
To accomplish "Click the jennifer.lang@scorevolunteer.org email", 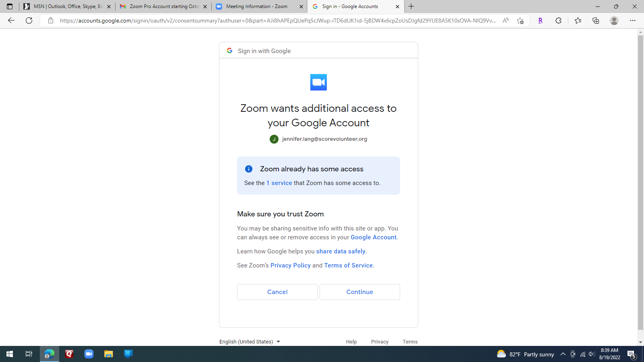I will tap(325, 139).
